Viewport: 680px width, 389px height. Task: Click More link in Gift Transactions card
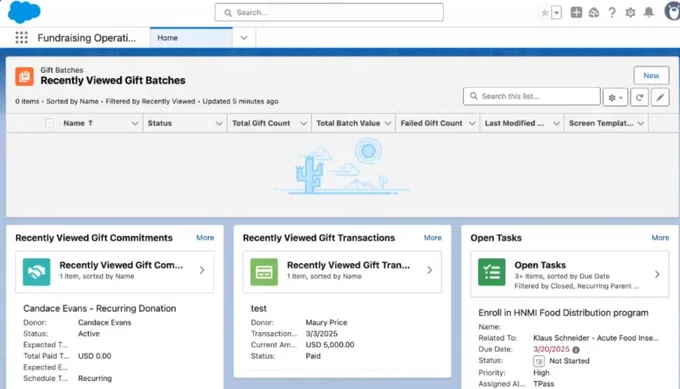[433, 238]
